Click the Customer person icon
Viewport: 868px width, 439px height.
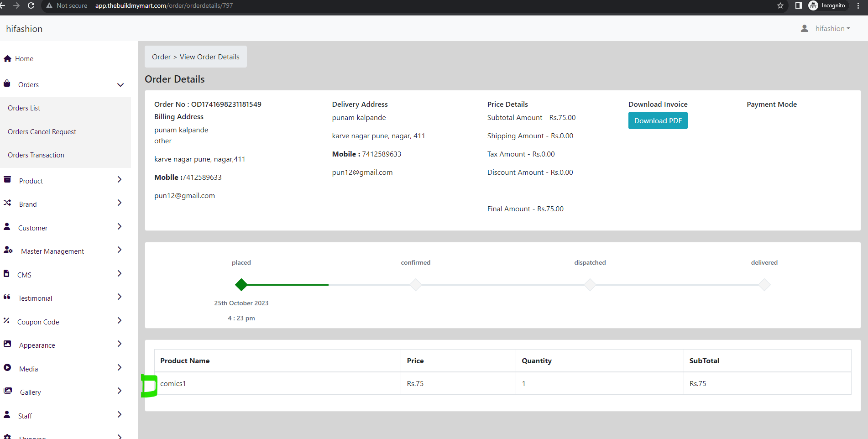(7, 226)
